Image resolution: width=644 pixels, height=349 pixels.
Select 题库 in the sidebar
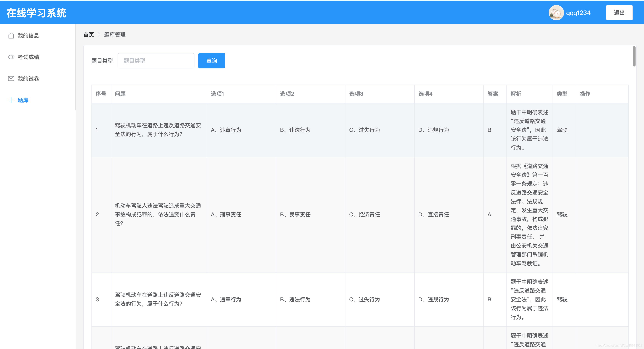pos(23,100)
